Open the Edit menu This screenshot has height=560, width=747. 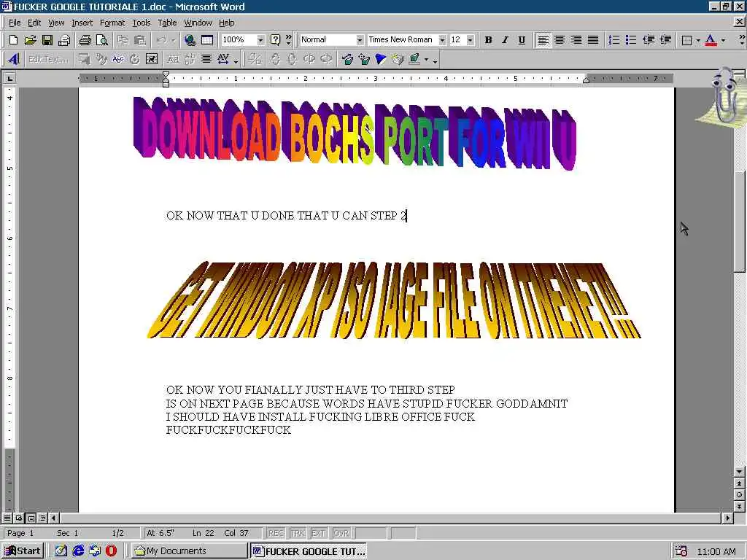tap(34, 23)
